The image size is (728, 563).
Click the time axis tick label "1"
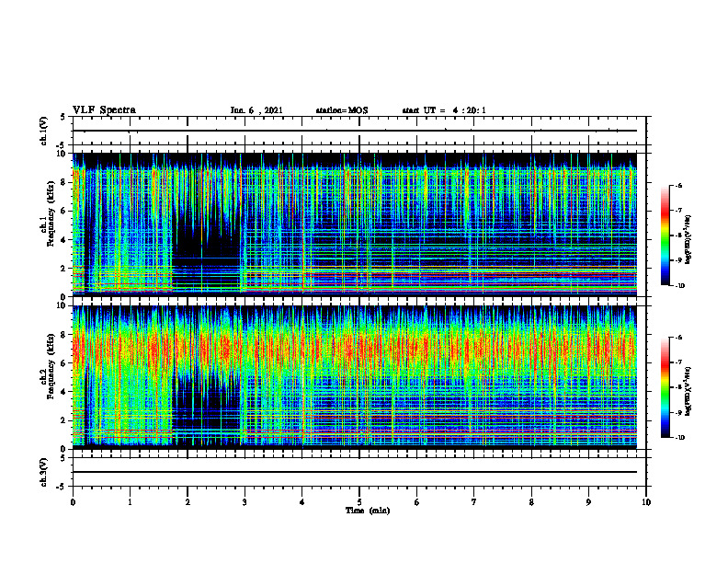(x=130, y=502)
